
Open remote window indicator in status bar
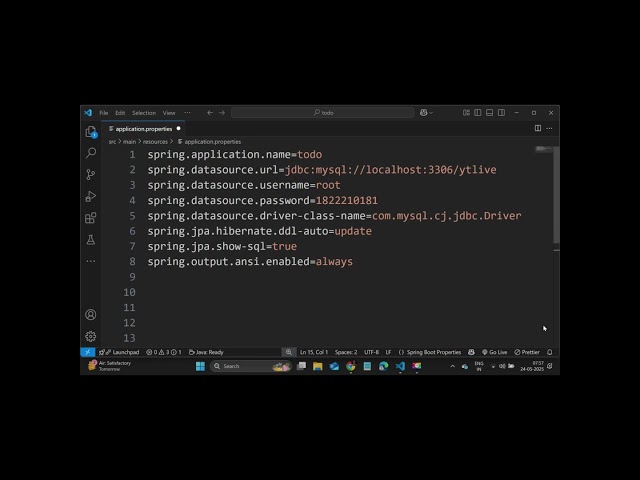tap(88, 352)
